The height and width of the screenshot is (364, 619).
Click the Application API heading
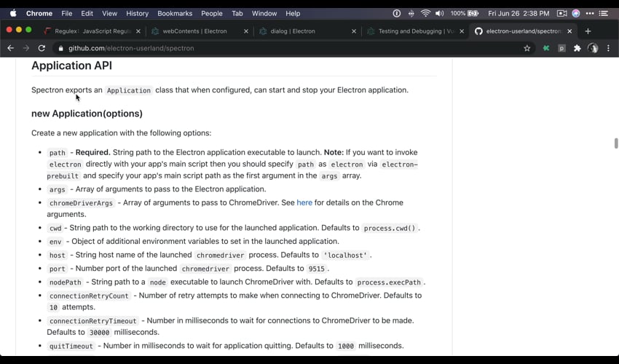coord(72,66)
